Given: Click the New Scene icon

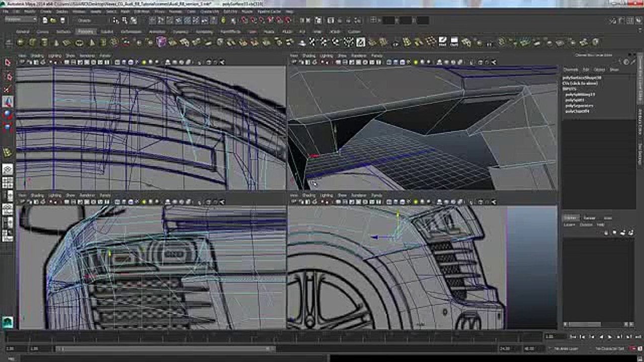Looking at the screenshot, I should click(45, 20).
